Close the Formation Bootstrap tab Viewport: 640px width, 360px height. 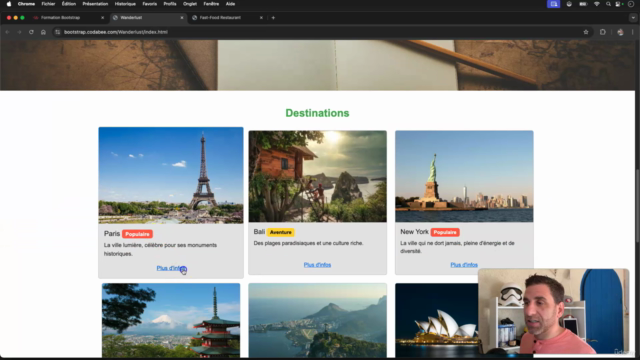pos(102,18)
